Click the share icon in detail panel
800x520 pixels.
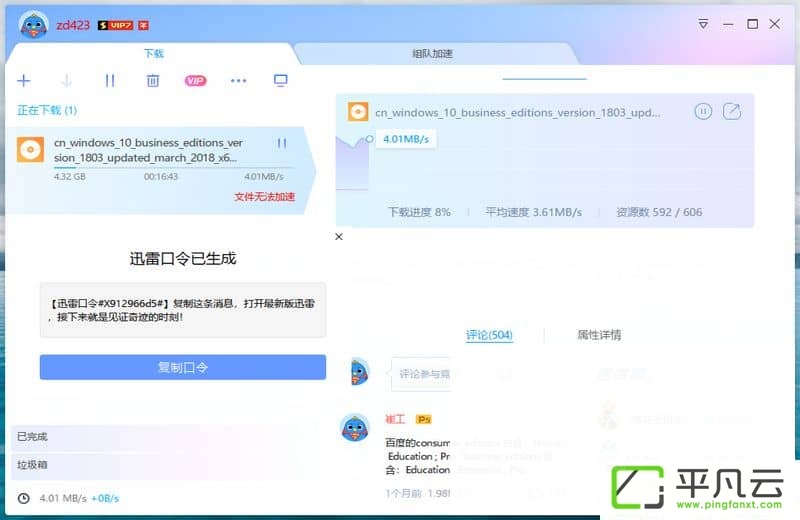(x=732, y=111)
